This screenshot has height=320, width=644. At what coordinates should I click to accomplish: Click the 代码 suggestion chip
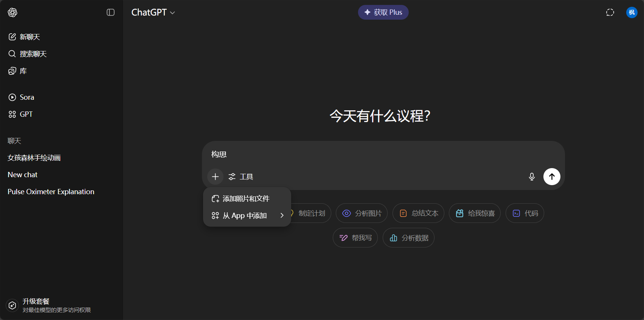coord(525,213)
